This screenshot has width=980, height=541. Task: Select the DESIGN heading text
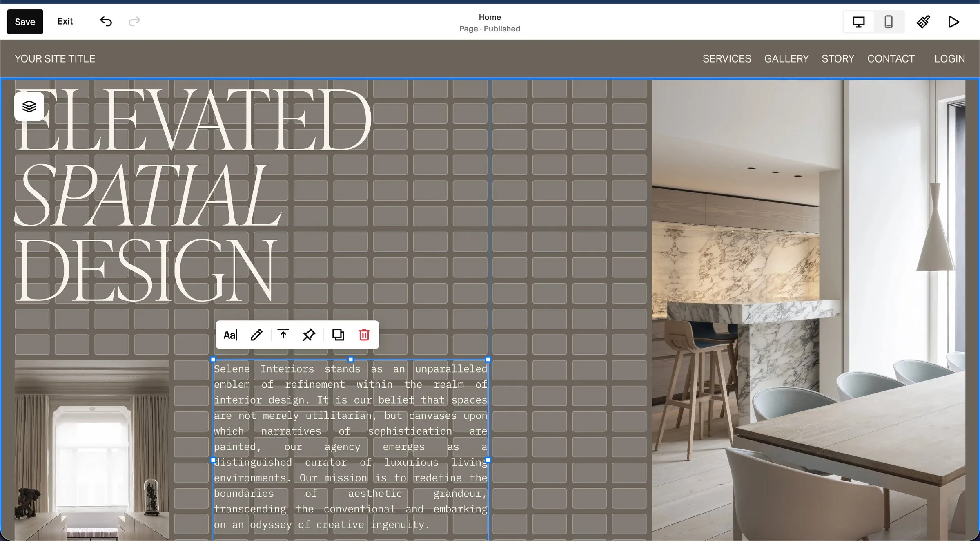(146, 271)
